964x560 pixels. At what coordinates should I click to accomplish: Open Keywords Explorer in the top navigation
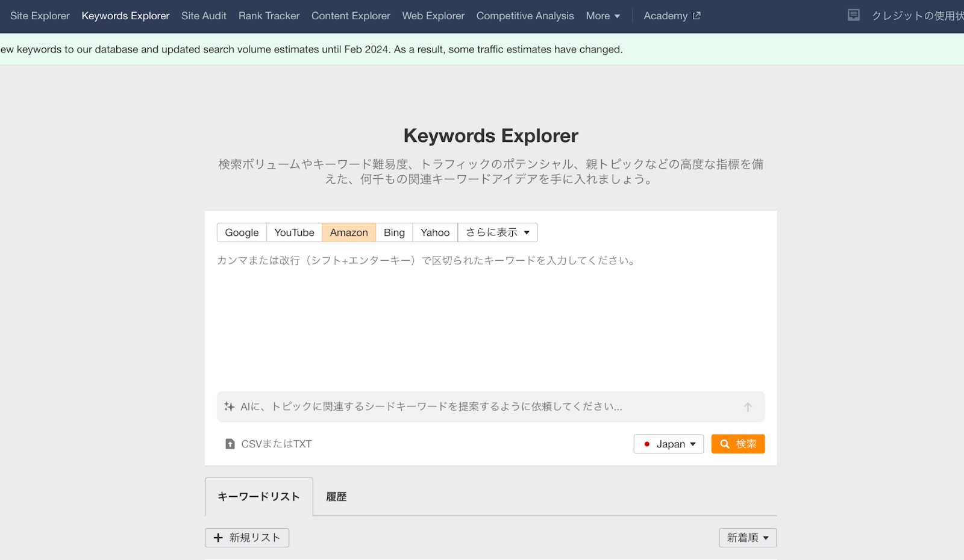tap(125, 16)
